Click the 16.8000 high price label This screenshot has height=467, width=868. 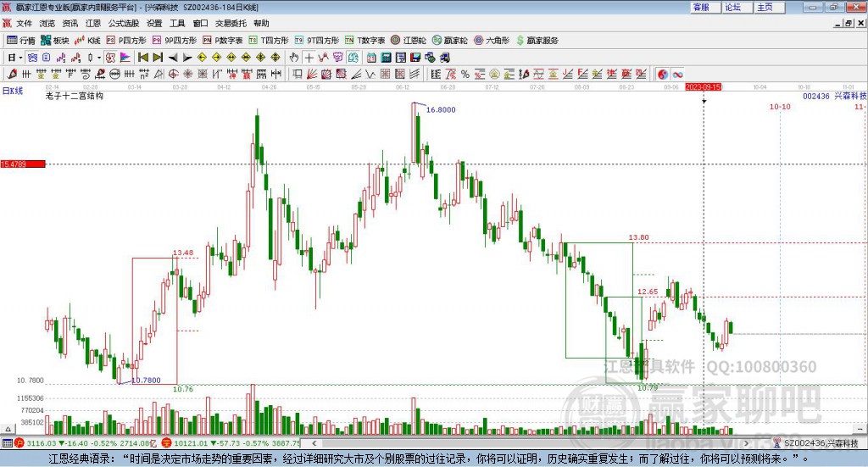pyautogui.click(x=441, y=109)
